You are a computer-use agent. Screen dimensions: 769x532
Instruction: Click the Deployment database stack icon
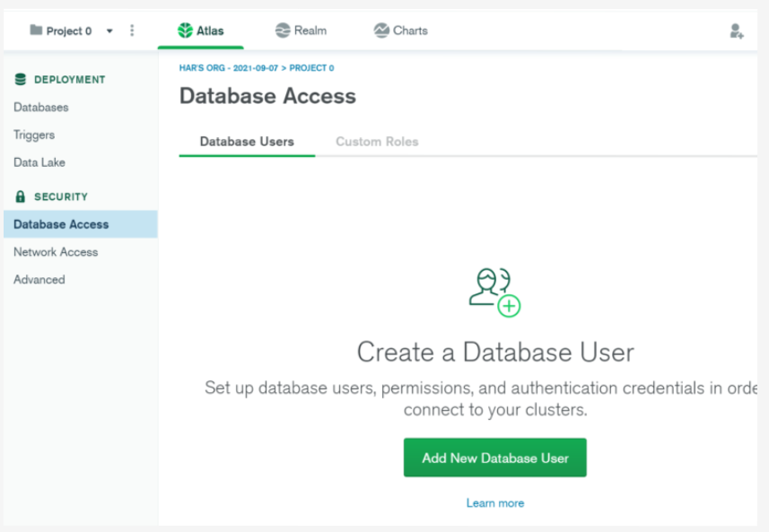[20, 80]
